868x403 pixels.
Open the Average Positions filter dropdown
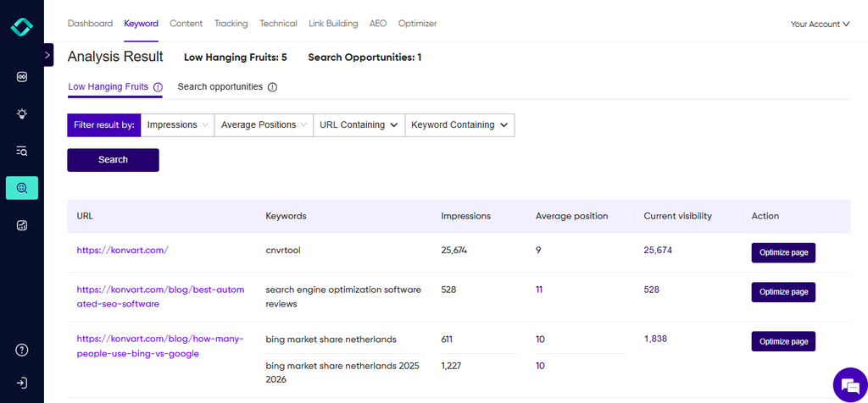[264, 125]
